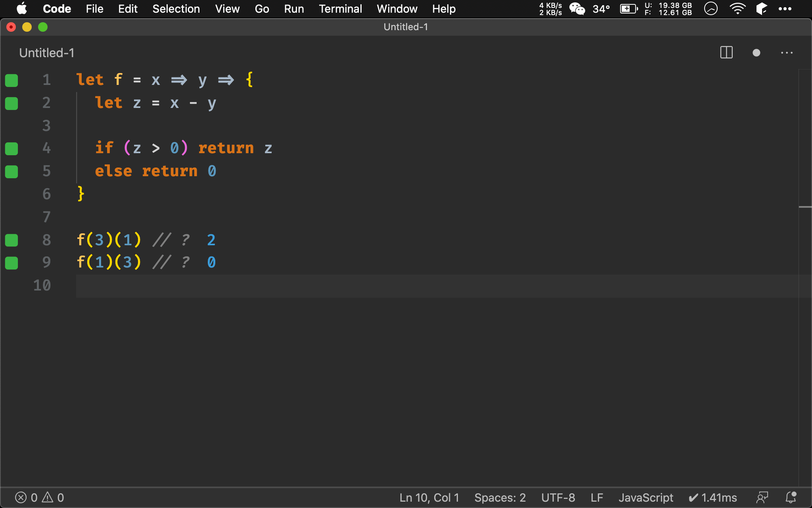Click the 34° temperature indicator
Image resolution: width=812 pixels, height=508 pixels.
(601, 9)
